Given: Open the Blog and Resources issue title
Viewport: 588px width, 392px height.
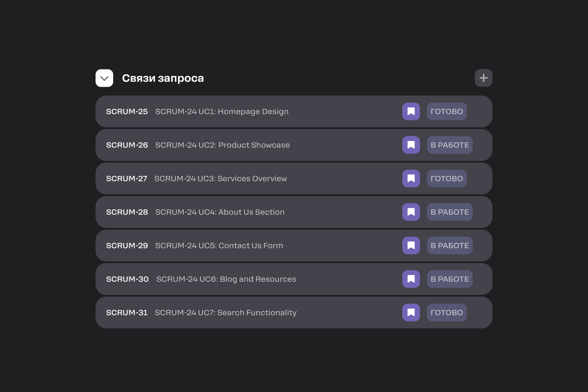Looking at the screenshot, I should 226,279.
